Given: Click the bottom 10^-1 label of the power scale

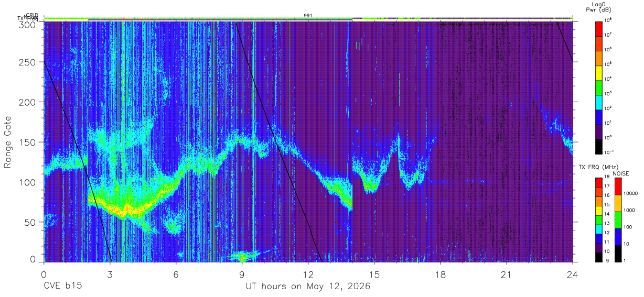Looking at the screenshot, I should coord(609,152).
